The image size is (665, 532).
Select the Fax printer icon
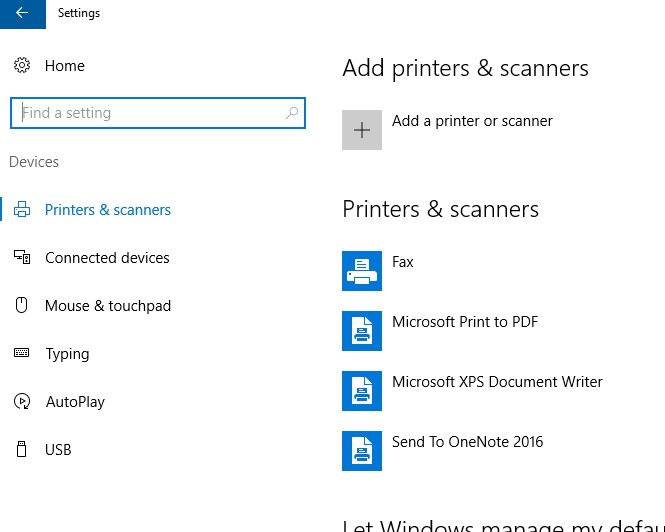[x=362, y=270]
